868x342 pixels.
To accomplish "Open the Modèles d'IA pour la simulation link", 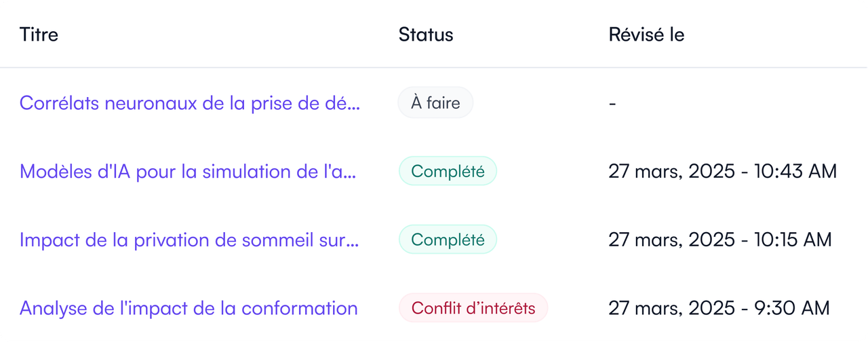I will 188,171.
